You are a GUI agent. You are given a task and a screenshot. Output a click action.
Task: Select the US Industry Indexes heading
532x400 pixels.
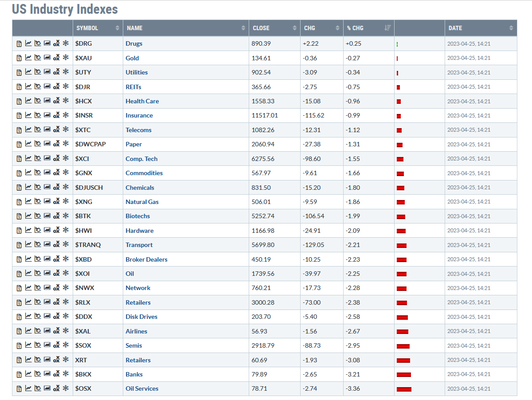click(65, 9)
